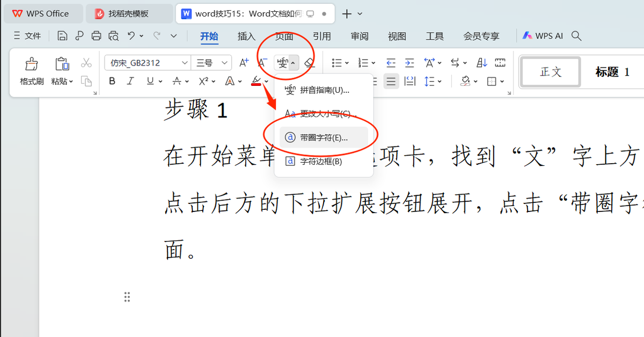Viewport: 644px width, 337px height.
Task: Open the 会员专享 tab
Action: [x=481, y=36]
